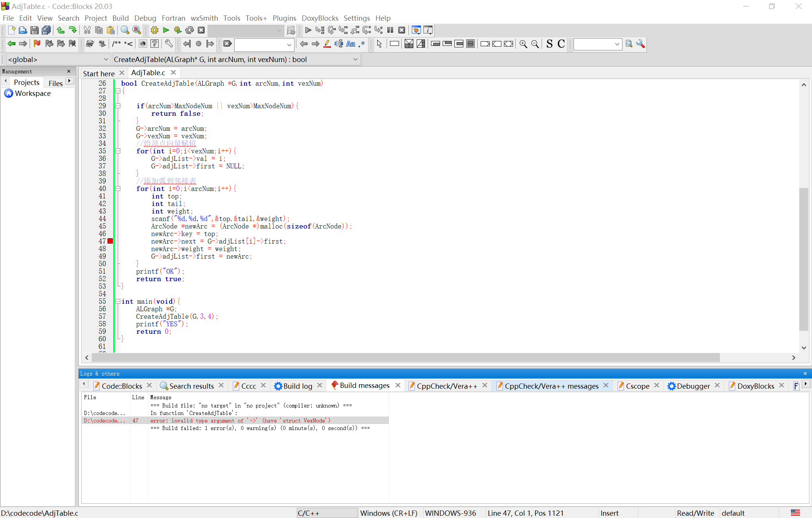Click the Rebuild icon
The width and height of the screenshot is (812, 518).
(x=190, y=30)
